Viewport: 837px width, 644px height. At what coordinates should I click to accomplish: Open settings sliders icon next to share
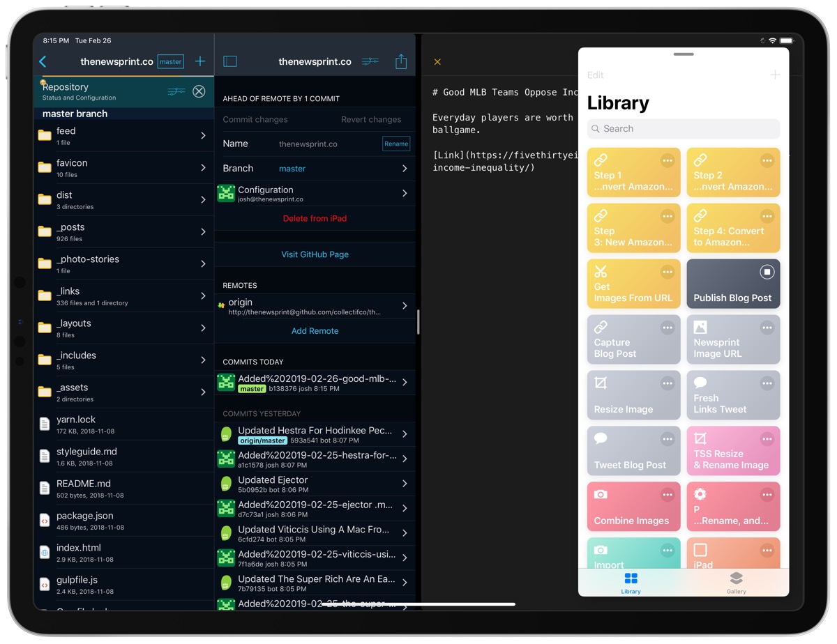pos(370,61)
